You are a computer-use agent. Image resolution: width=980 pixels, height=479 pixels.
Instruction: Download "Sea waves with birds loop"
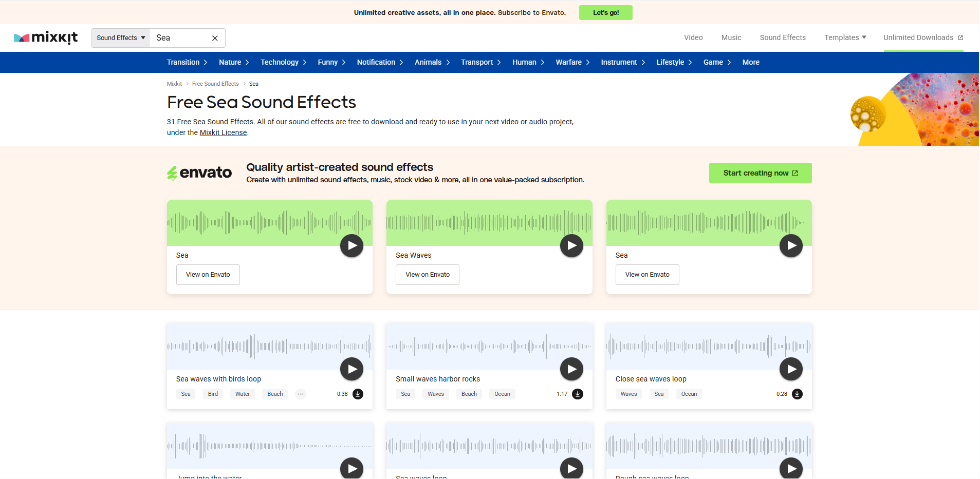click(358, 394)
